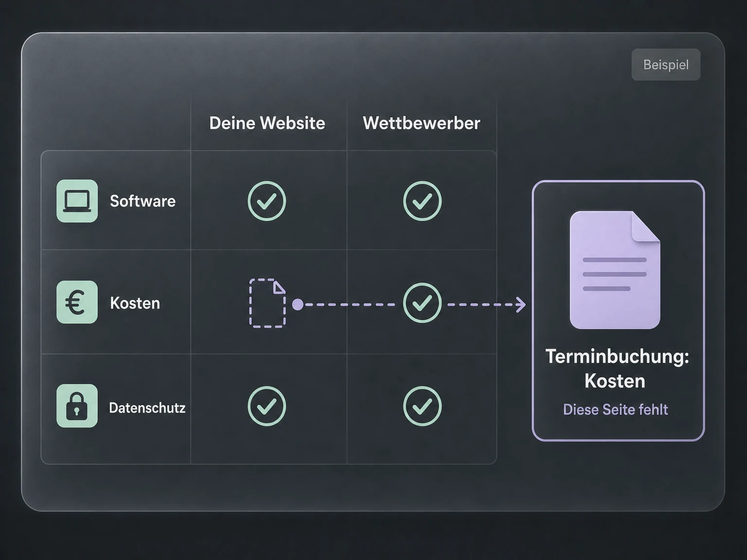Select the Software laptop icon
Image resolution: width=747 pixels, height=560 pixels.
77,201
